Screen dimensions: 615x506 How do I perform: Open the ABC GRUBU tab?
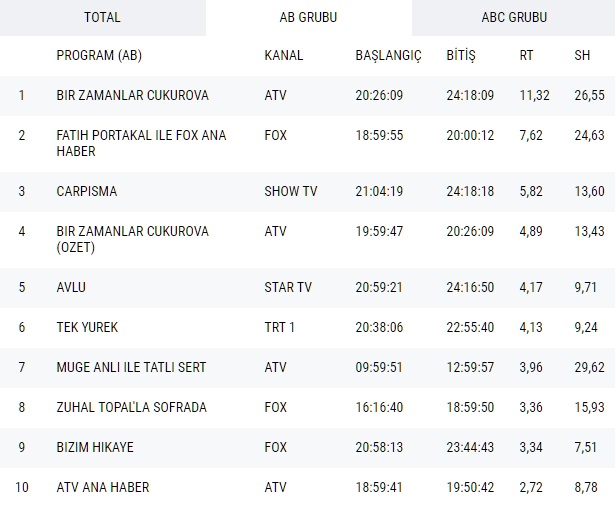pyautogui.click(x=513, y=17)
